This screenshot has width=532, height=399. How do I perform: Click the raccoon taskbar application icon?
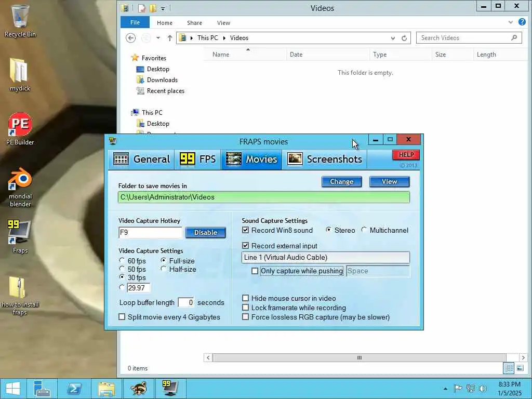point(138,389)
